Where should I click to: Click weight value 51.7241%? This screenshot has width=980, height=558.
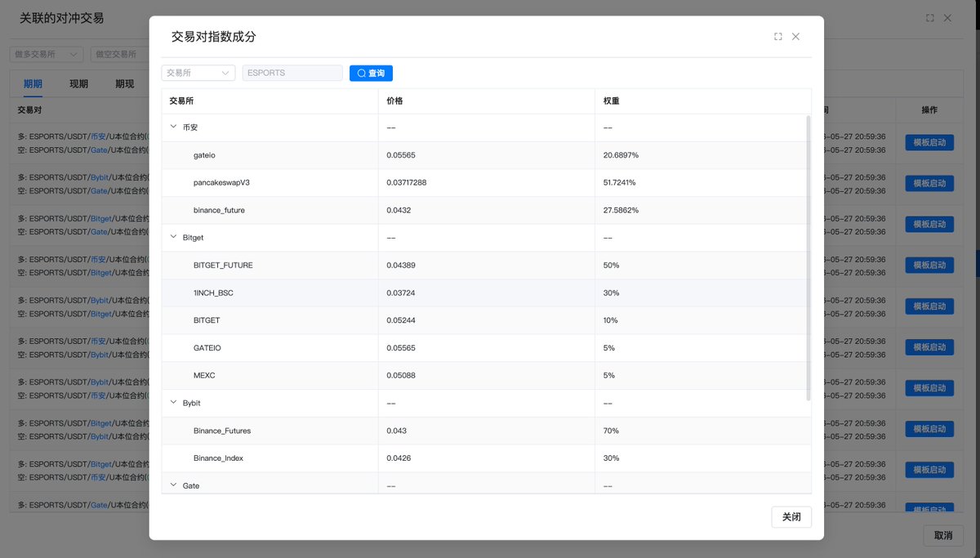(620, 183)
